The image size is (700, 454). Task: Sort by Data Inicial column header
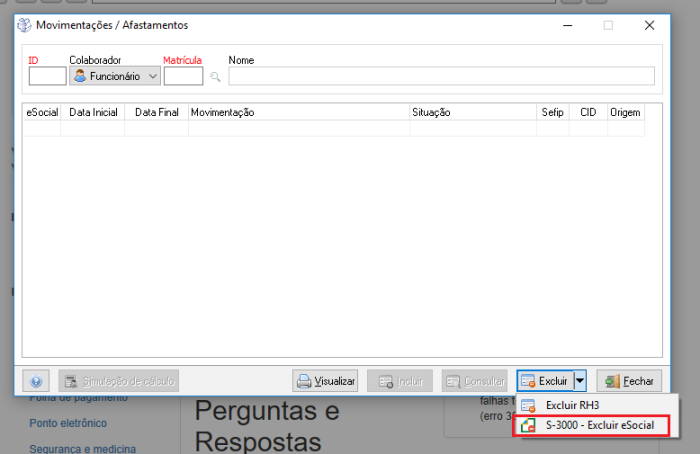click(x=92, y=113)
